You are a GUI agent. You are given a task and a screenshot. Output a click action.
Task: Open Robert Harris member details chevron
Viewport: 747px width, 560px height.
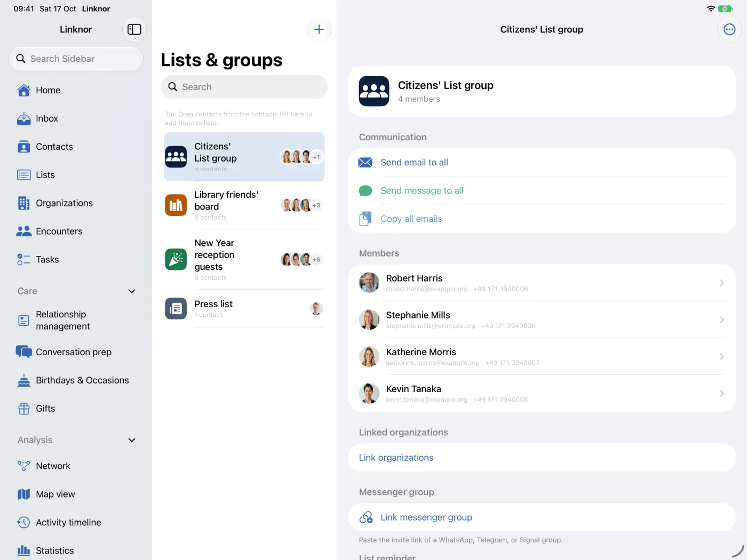click(x=721, y=283)
